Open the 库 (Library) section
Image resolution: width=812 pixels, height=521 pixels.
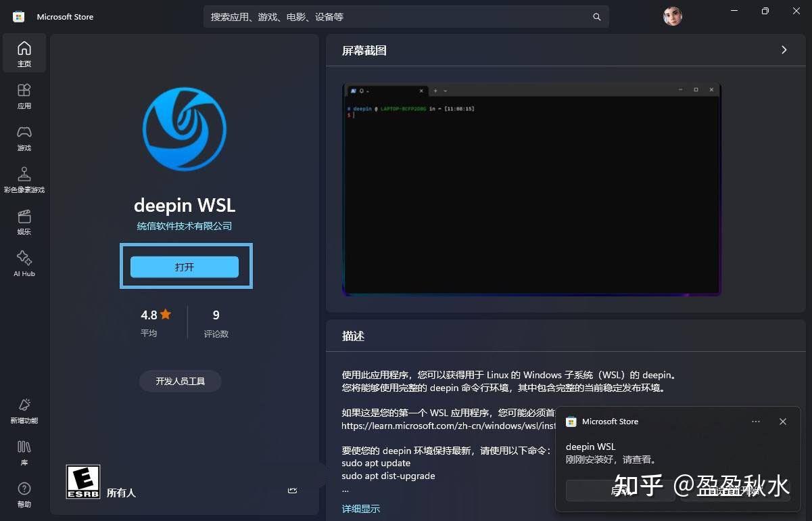(x=24, y=452)
